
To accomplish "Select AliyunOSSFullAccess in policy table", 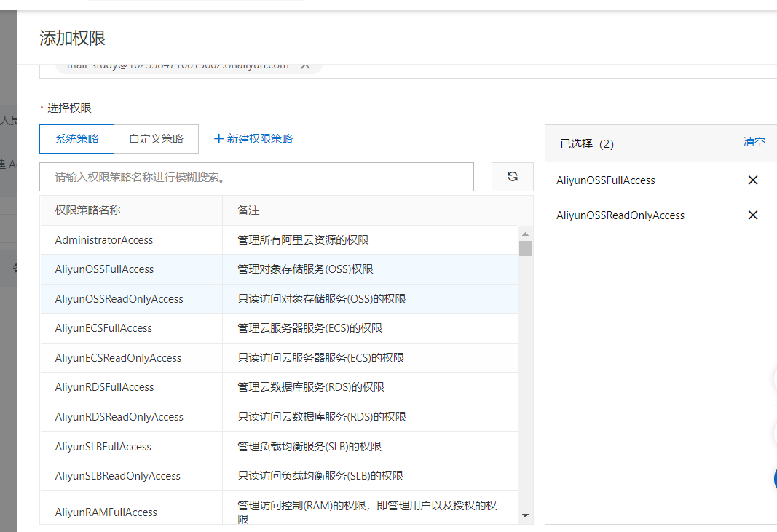I will coord(280,269).
